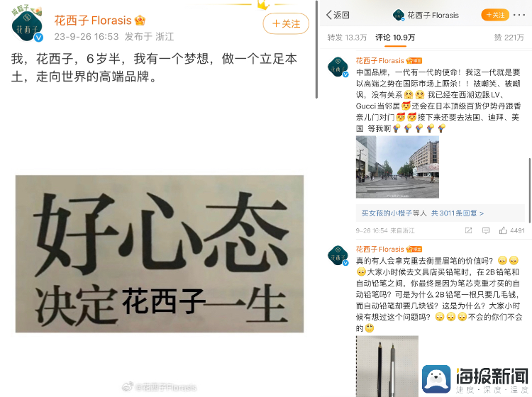Click the share icon under first comment

point(469,230)
